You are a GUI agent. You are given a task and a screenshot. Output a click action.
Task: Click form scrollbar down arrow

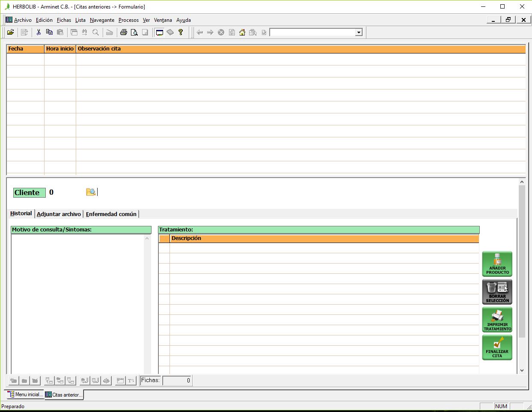[522, 371]
